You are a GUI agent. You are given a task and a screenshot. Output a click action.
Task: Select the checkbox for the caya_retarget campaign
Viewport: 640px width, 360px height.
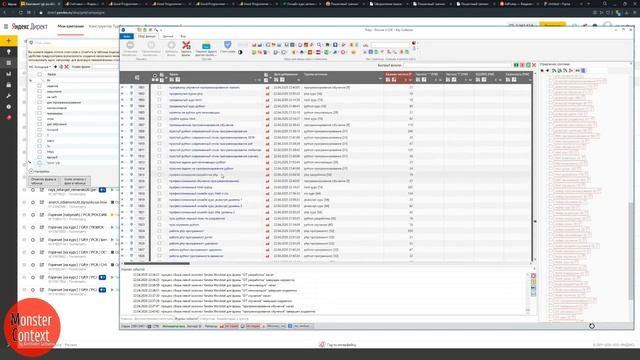24,190
